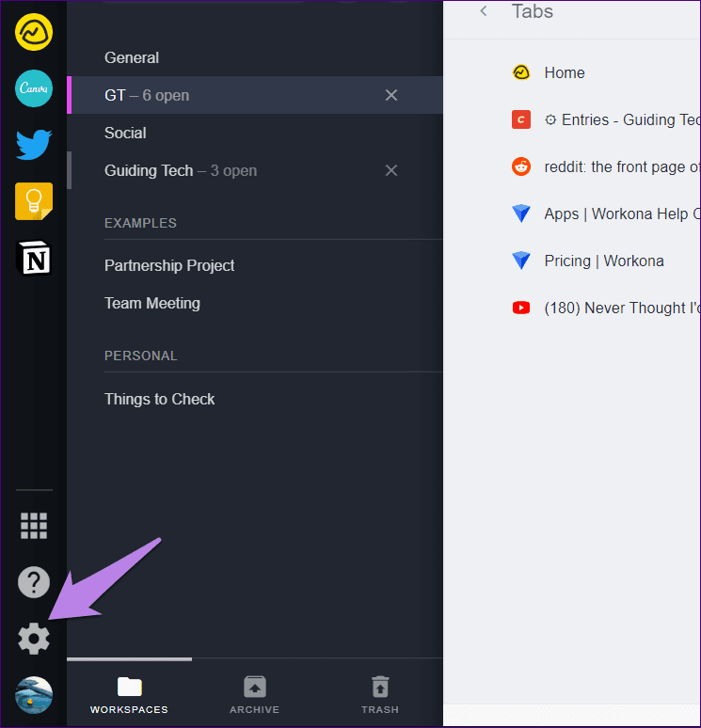701x728 pixels.
Task: Click the red C favicon beside Entries
Action: [520, 119]
